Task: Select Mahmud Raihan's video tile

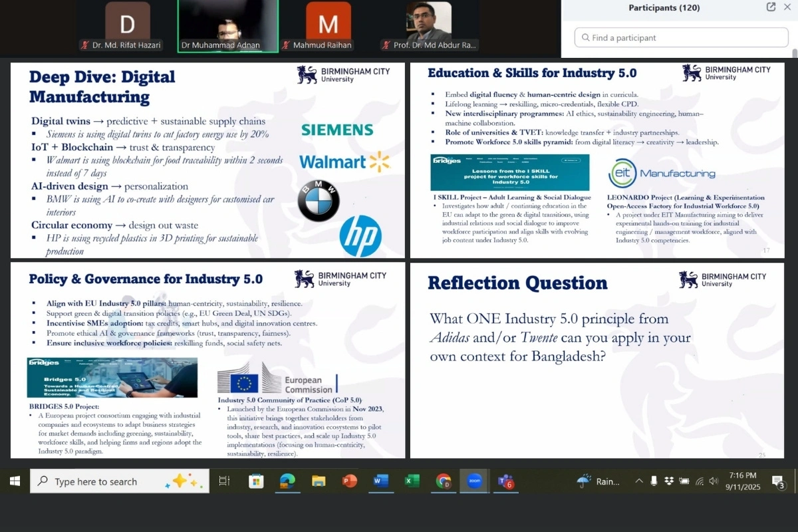Action: click(328, 27)
